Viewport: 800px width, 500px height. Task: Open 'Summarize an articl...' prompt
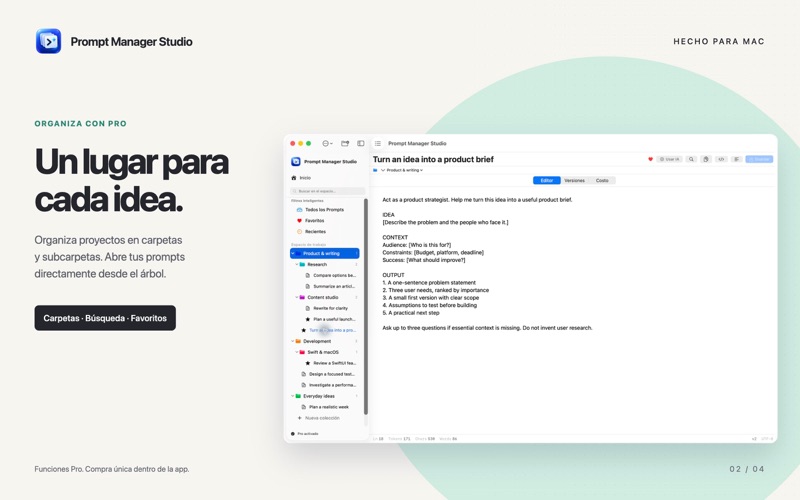point(330,286)
